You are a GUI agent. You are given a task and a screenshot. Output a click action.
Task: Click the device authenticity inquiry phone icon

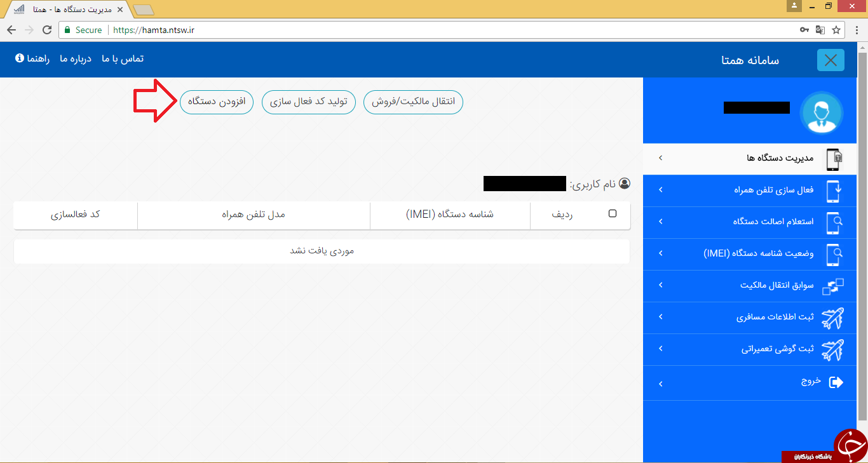coord(834,223)
